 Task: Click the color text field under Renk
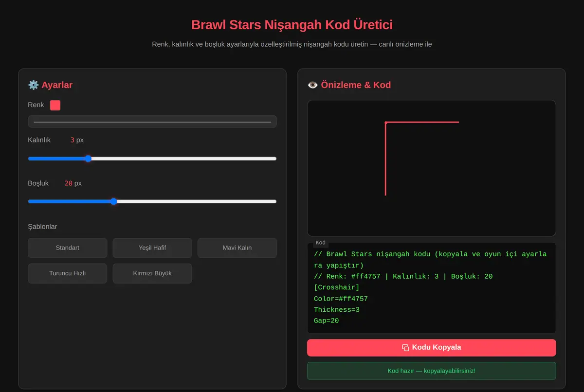152,122
